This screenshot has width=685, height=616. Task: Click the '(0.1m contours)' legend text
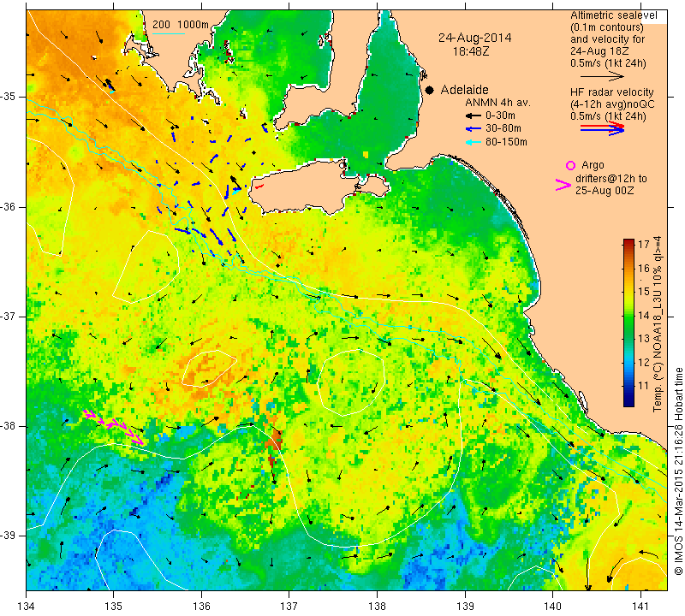coord(607,27)
